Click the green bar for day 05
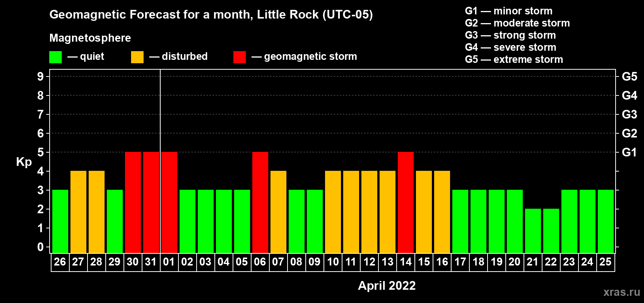 click(242, 221)
